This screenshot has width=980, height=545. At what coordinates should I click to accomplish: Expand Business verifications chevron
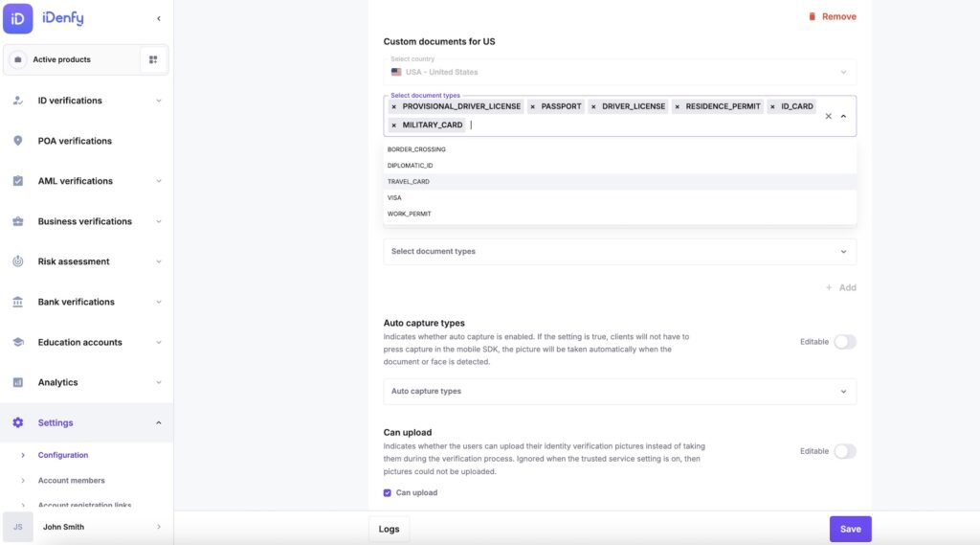159,221
